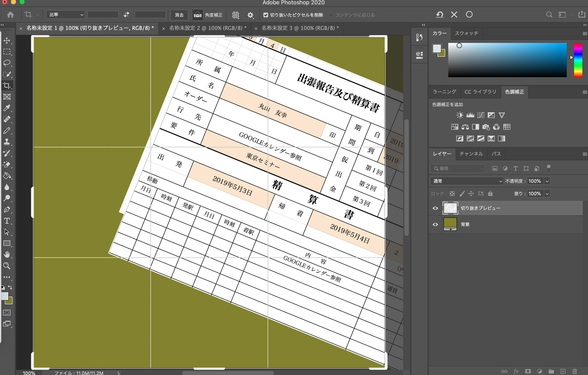Toggle lock all on layer
The image size is (588, 375).
[x=490, y=194]
